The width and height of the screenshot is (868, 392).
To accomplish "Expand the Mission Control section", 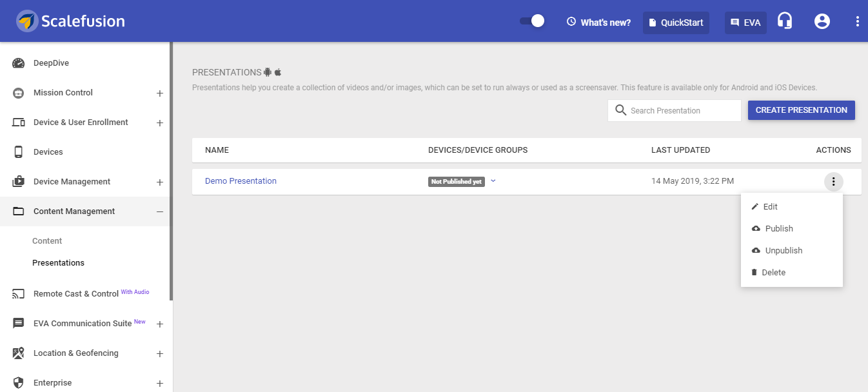I will 160,93.
